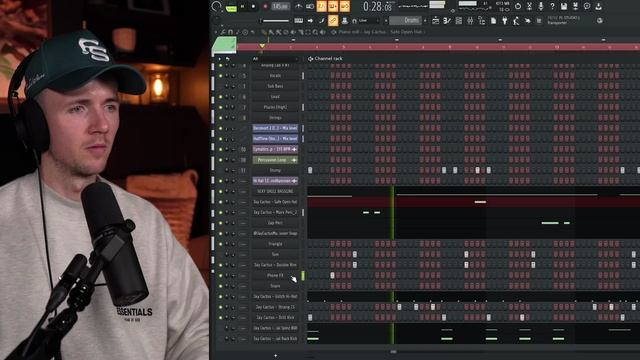The width and height of the screenshot is (640, 360).
Task: Open the mixer view icon
Action: tap(470, 20)
